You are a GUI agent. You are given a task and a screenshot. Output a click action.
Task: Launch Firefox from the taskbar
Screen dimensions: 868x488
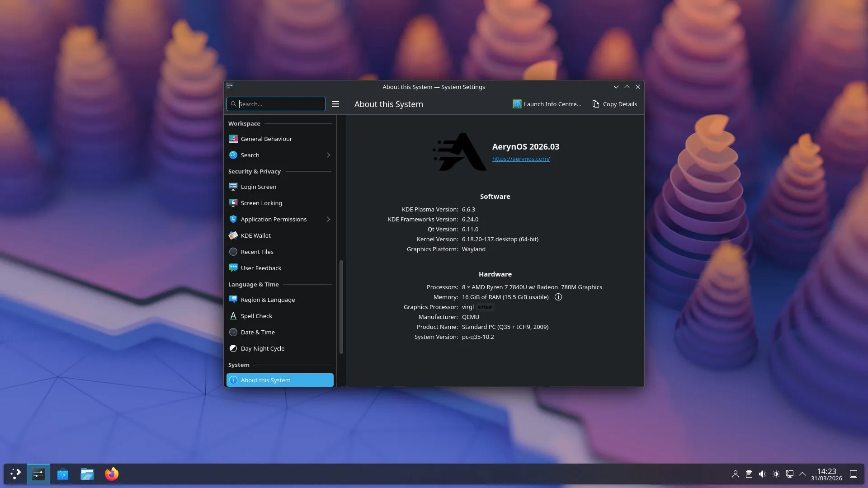[x=112, y=474]
